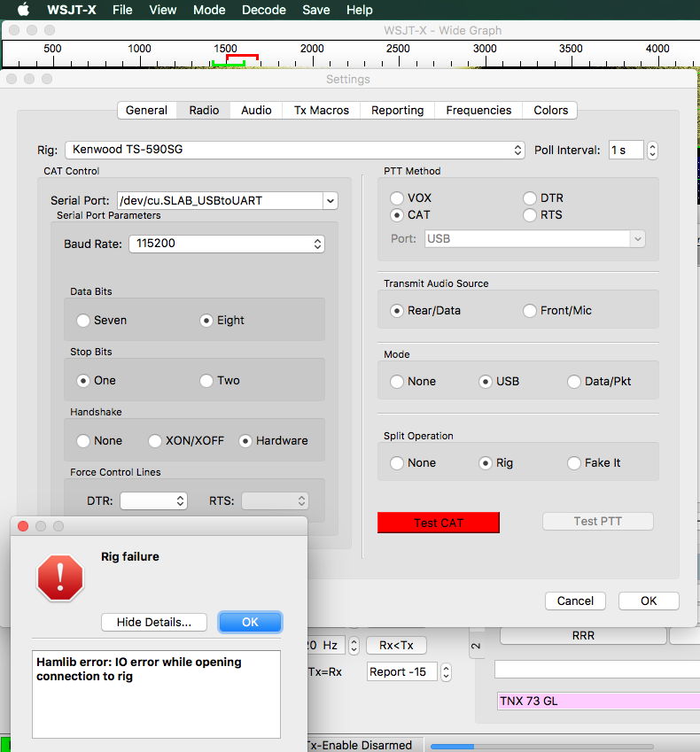The image size is (700, 752).
Task: Open the Decode menu
Action: click(x=264, y=10)
